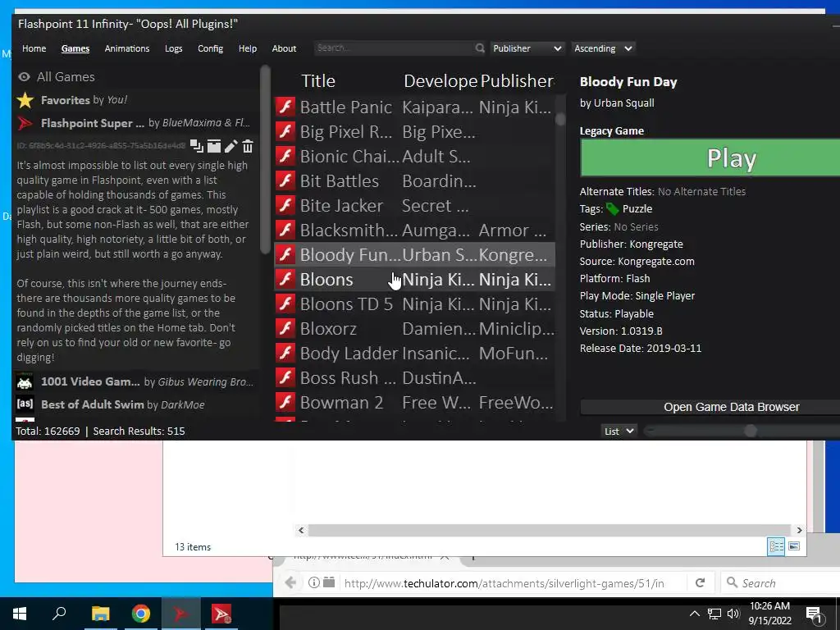
Task: Click the Flash icon beside Bowman 2
Action: [285, 402]
